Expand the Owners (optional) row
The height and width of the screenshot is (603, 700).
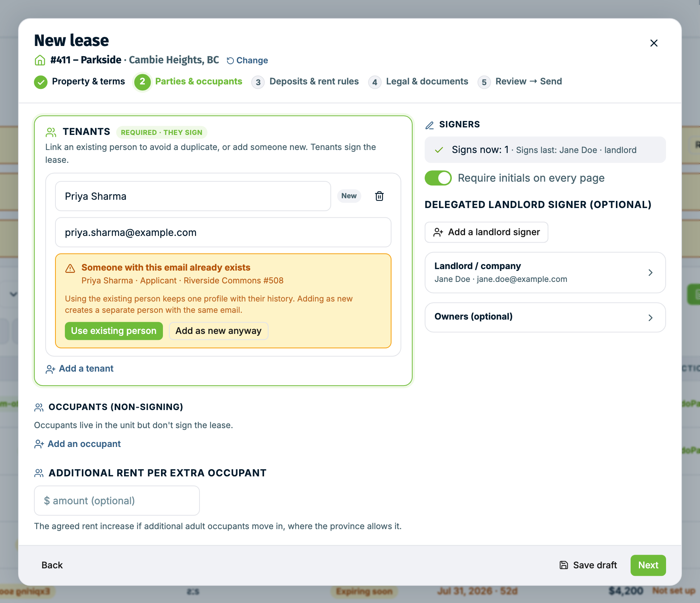[545, 317]
